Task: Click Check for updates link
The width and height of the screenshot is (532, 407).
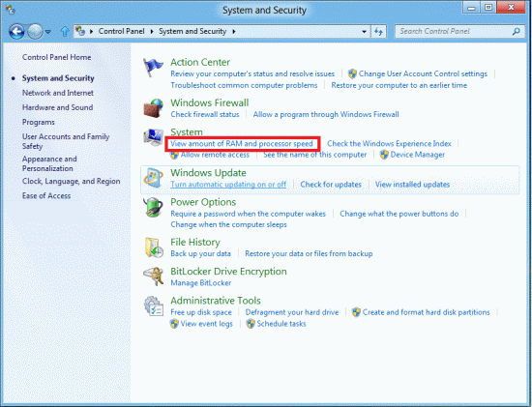Action: pos(331,185)
